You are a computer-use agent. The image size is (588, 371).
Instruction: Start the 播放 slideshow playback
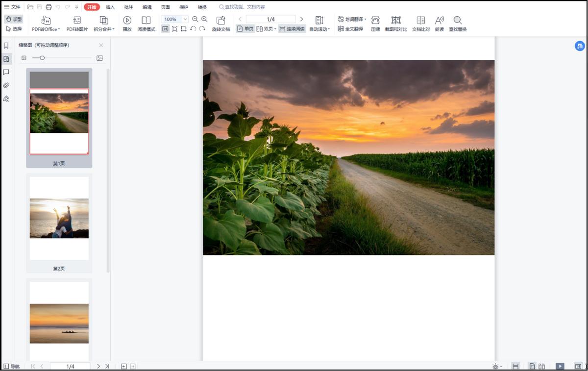coord(127,24)
